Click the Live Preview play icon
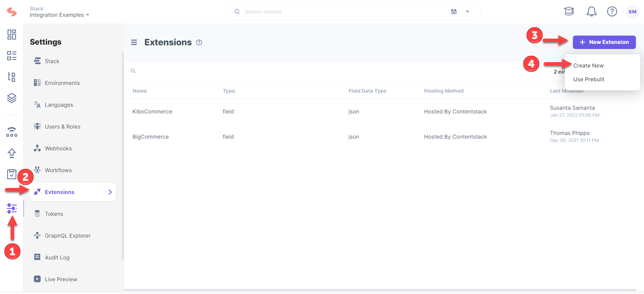 pyautogui.click(x=37, y=279)
